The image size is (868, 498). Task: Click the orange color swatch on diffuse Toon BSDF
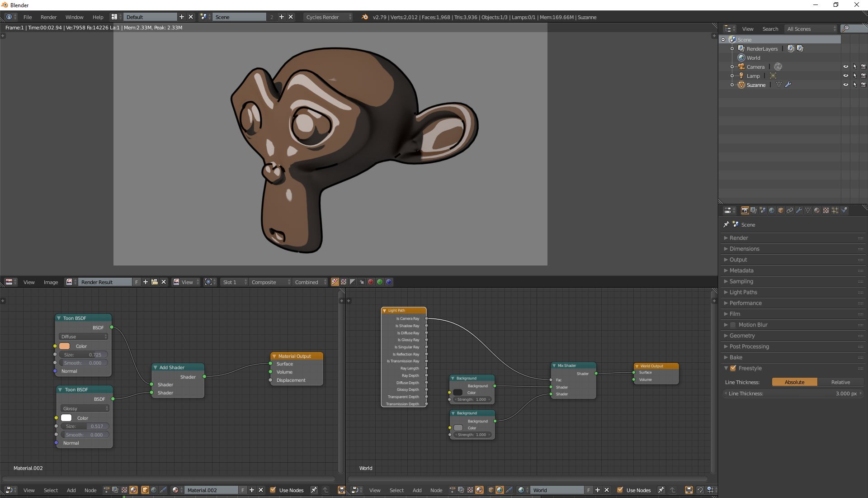click(x=64, y=346)
